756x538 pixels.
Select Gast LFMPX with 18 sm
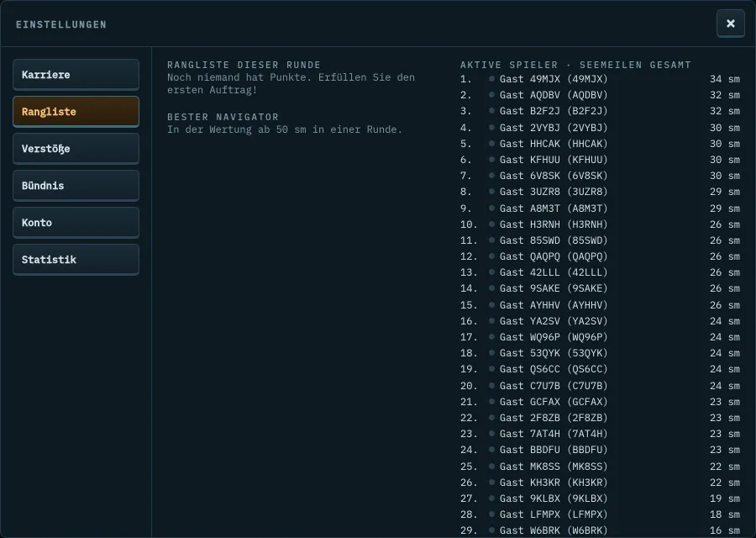pyautogui.click(x=600, y=514)
